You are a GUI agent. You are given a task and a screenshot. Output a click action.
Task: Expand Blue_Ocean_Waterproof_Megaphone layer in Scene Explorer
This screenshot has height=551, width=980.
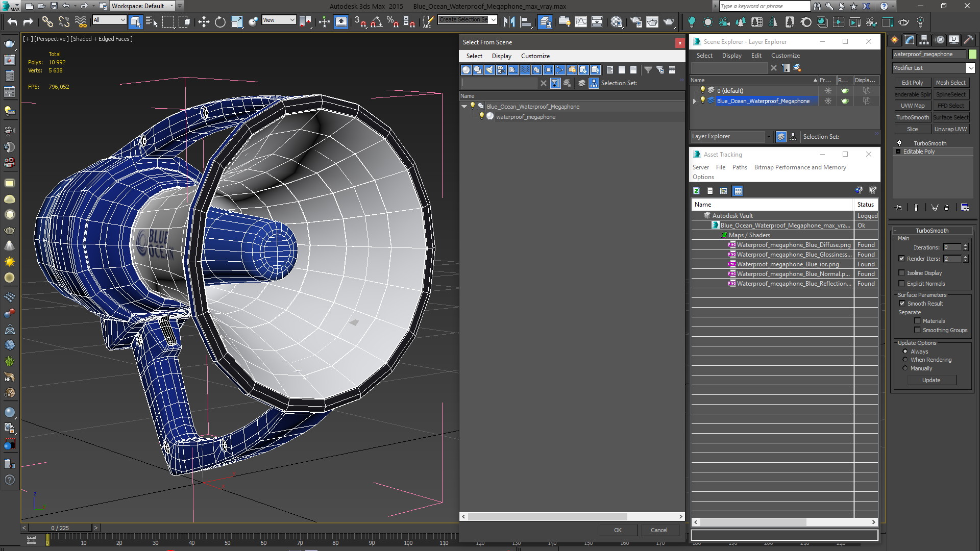click(695, 101)
